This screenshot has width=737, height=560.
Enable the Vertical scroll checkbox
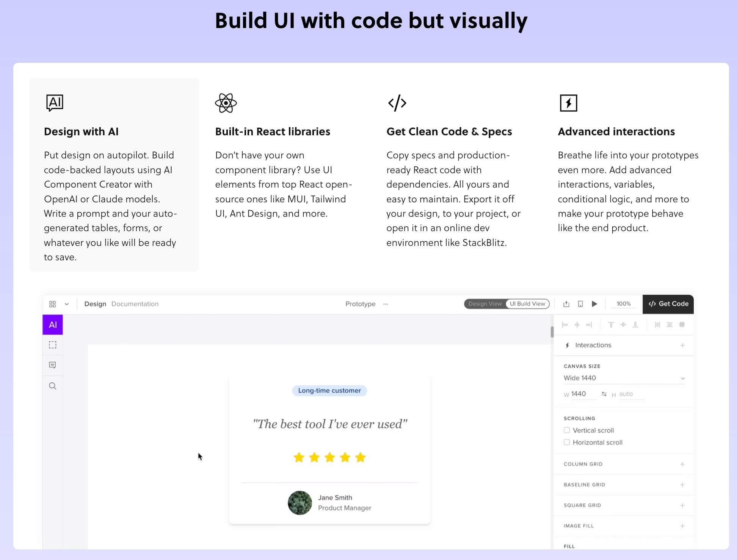coord(567,430)
